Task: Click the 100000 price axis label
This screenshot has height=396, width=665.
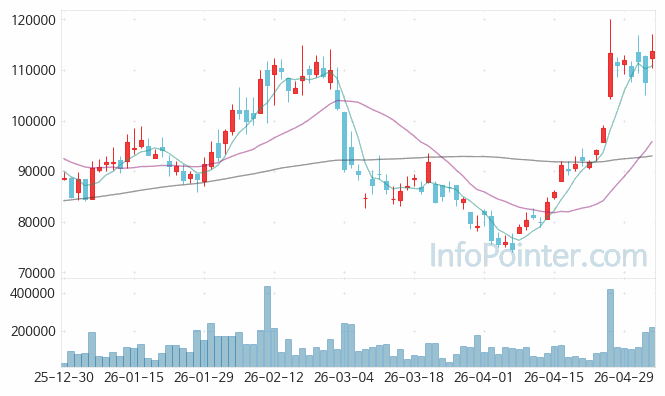Action: pos(34,121)
